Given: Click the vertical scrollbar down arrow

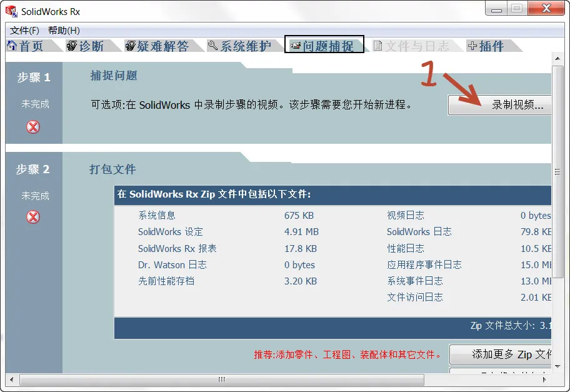Looking at the screenshot, I should coord(557,366).
